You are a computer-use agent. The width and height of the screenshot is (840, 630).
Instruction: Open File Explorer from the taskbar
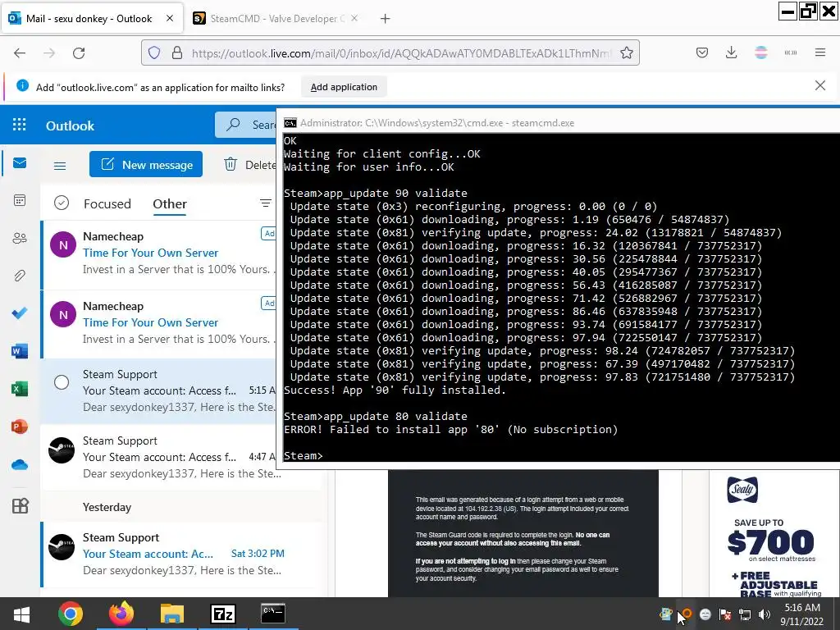coord(171,614)
